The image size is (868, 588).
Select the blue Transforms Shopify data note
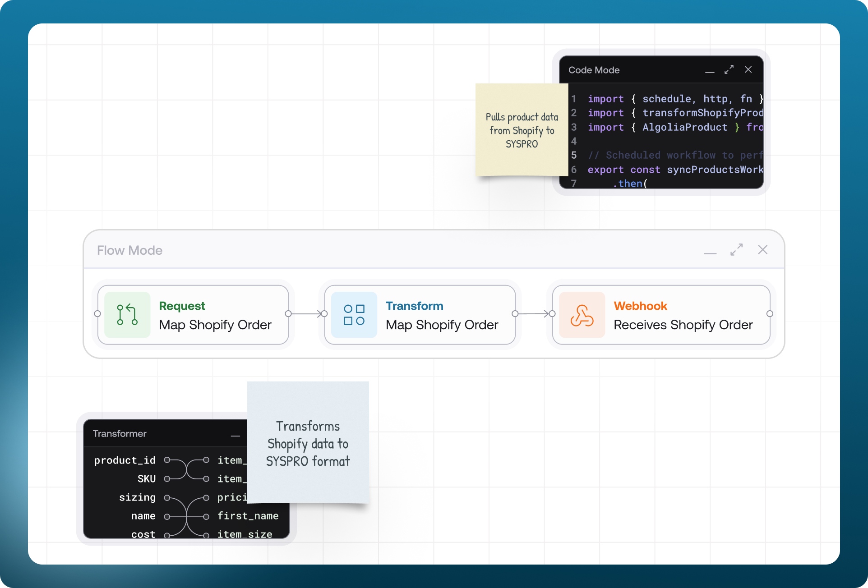click(308, 443)
